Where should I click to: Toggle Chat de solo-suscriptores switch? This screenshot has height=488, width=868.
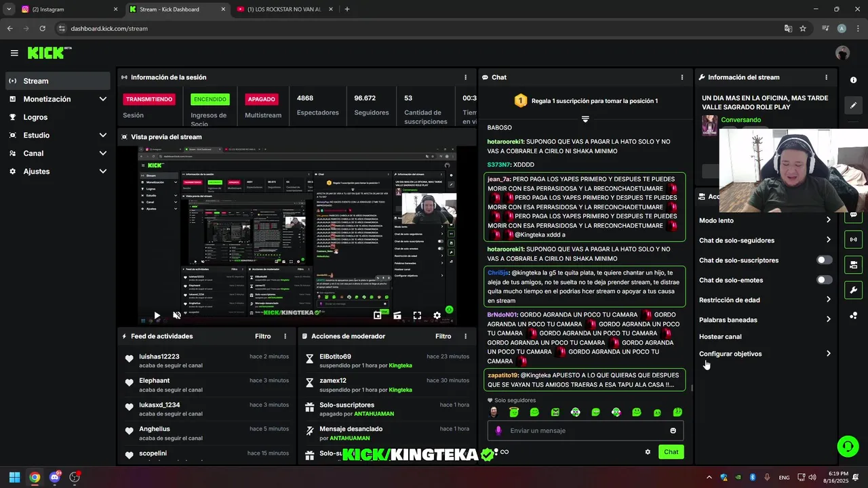coord(824,260)
